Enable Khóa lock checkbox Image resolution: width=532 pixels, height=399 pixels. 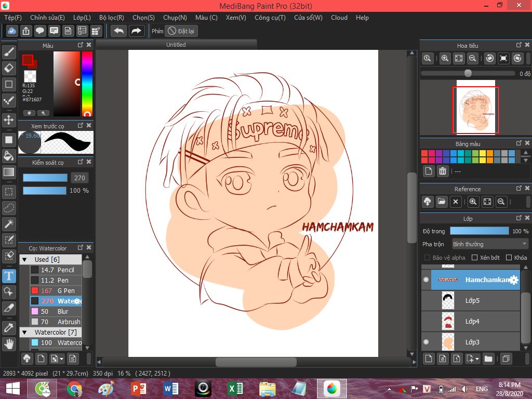point(509,258)
